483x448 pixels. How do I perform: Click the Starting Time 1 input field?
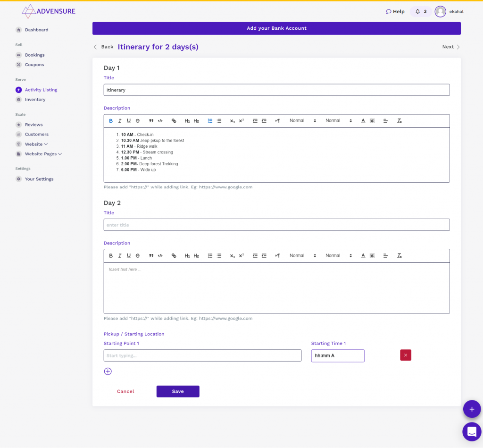(x=338, y=355)
